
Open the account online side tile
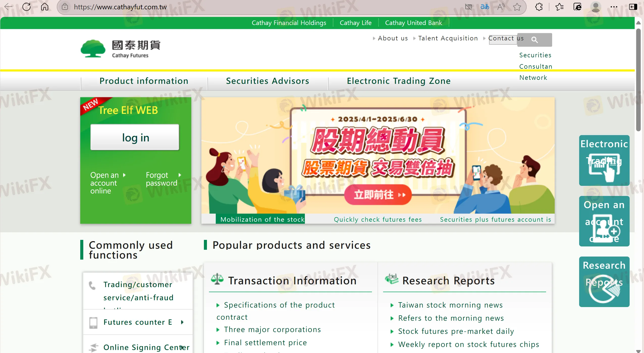pyautogui.click(x=604, y=221)
